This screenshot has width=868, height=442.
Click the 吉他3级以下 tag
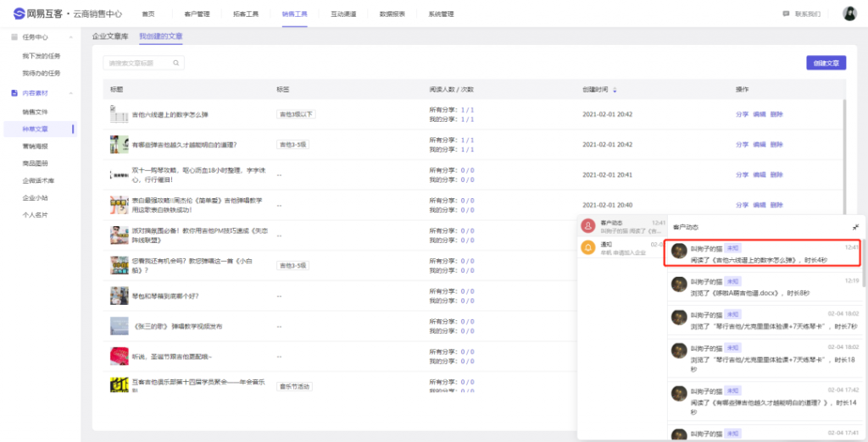[x=296, y=114]
